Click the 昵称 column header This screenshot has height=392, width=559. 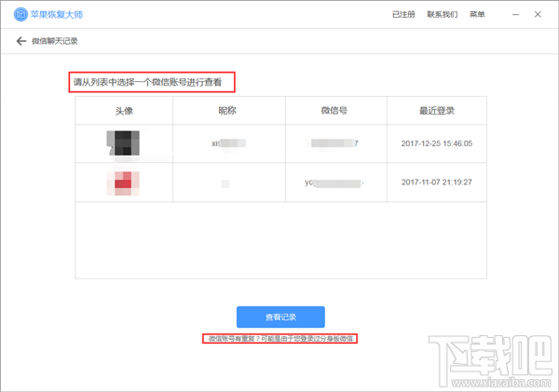click(227, 111)
